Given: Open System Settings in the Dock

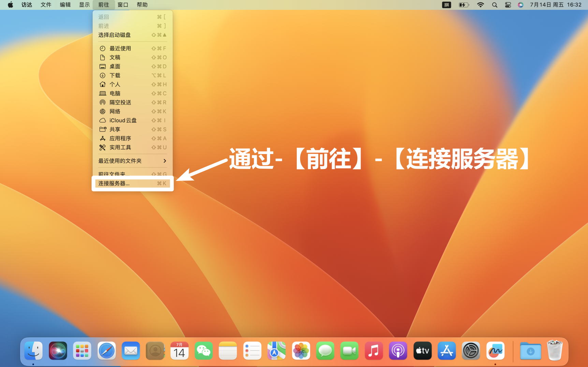Looking at the screenshot, I should (x=471, y=351).
